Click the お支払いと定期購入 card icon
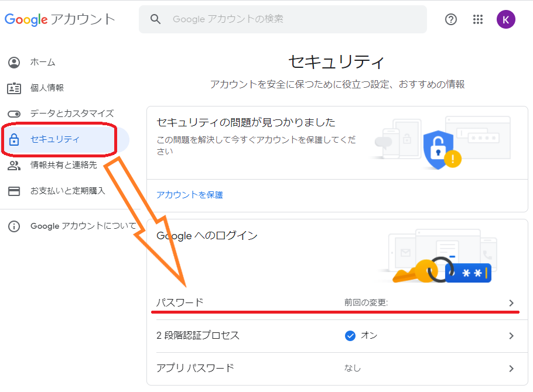Viewport: 533px width, 392px height. 14,191
